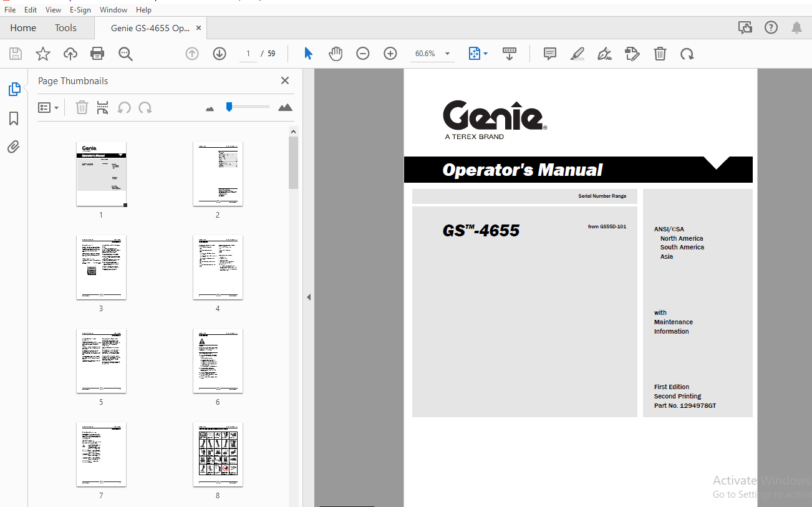Select the highlight text tool
812x507 pixels.
578,54
